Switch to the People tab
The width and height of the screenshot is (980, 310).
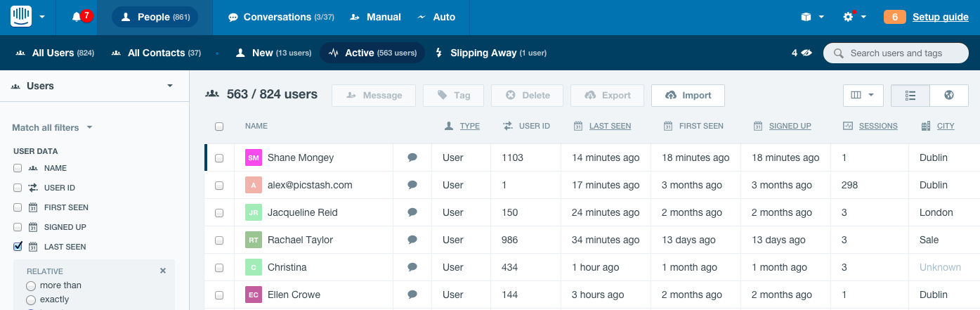155,17
